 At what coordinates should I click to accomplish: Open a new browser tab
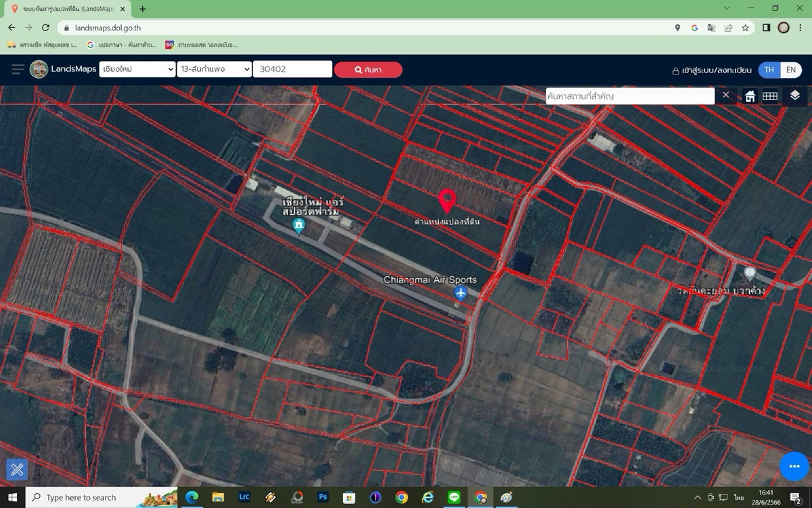click(143, 9)
